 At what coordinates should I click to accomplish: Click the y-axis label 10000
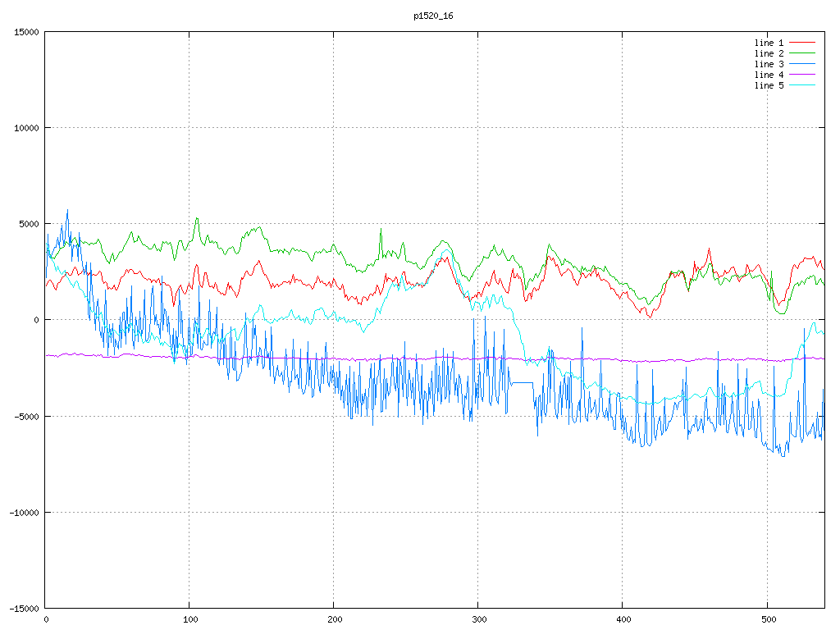[x=26, y=128]
